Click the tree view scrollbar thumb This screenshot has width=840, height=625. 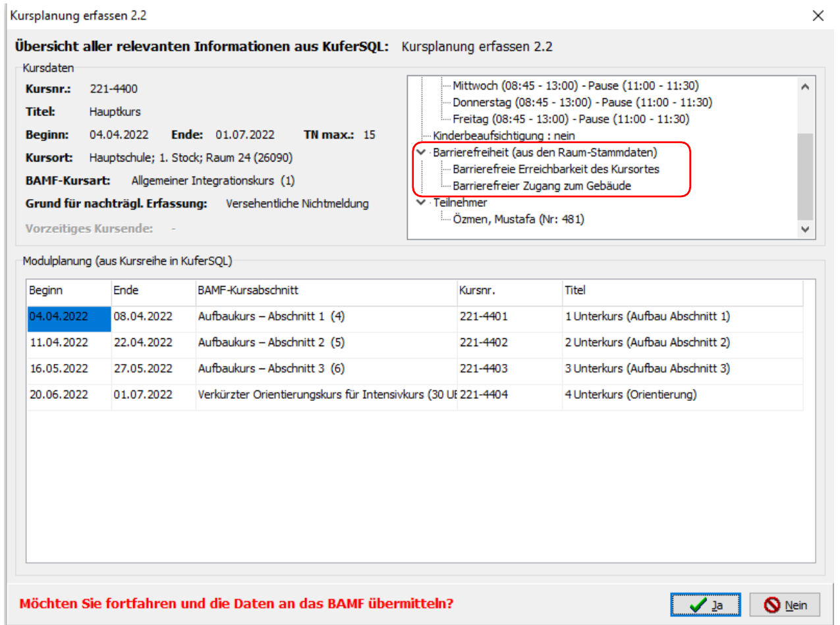click(804, 176)
